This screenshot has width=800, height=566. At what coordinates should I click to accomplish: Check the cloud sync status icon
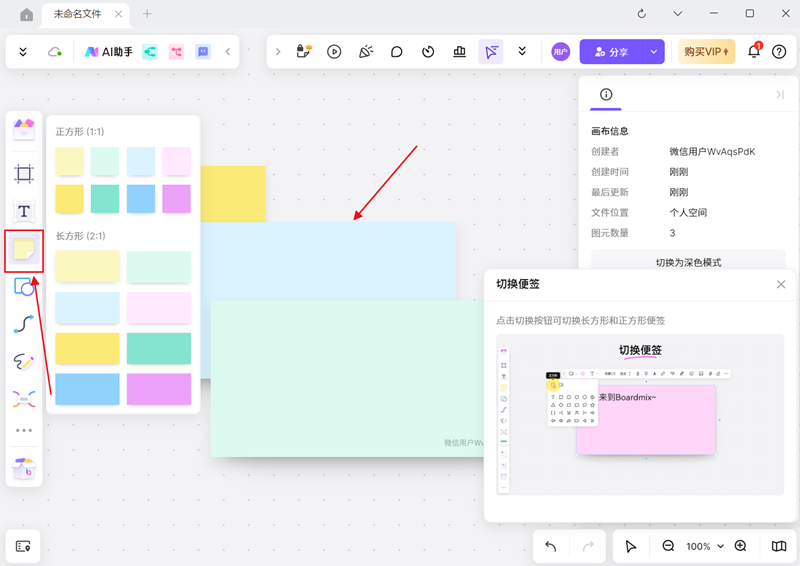click(54, 52)
